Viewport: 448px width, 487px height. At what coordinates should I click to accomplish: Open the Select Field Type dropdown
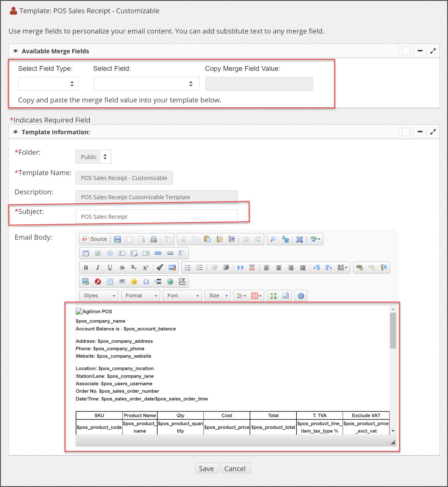[48, 84]
